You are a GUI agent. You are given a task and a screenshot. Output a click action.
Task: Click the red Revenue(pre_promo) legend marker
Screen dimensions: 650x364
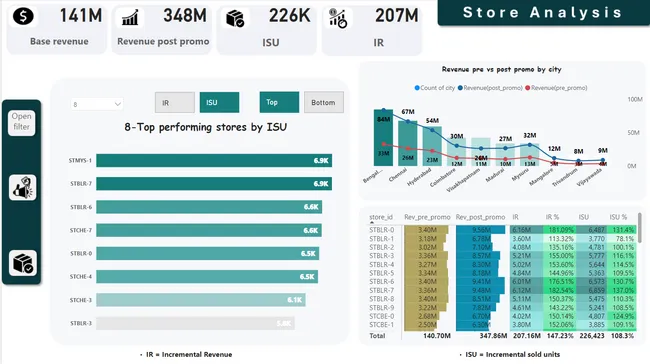(527, 88)
